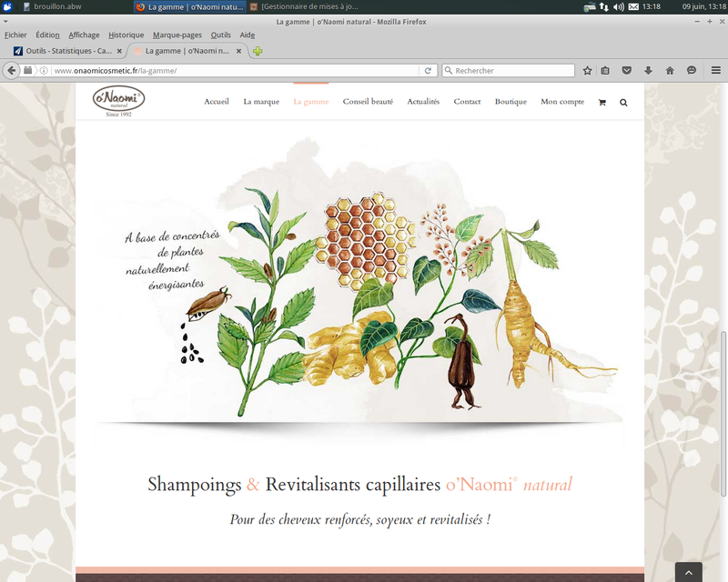The width and height of the screenshot is (728, 582).
Task: Visit the Boutique page
Action: (511, 102)
